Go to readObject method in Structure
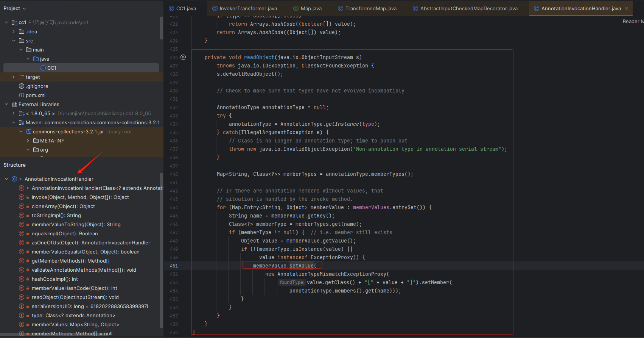644x338 pixels. [75, 297]
